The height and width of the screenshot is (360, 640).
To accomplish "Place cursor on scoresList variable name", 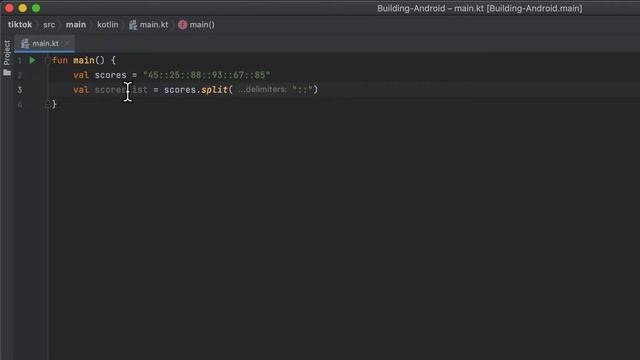I will click(121, 90).
